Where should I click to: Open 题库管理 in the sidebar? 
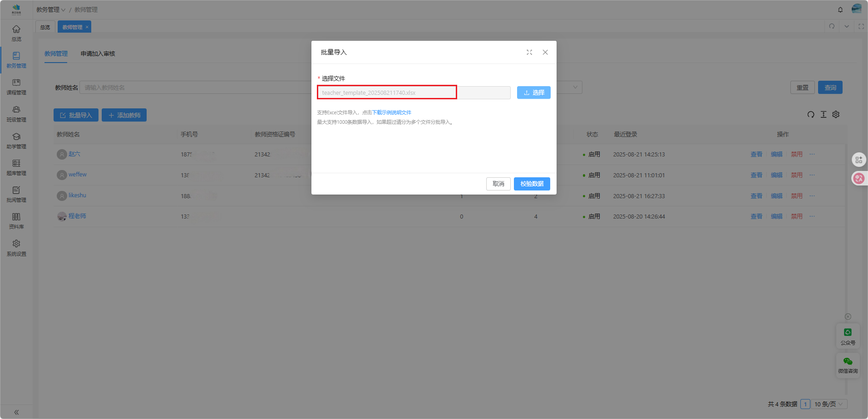point(16,167)
